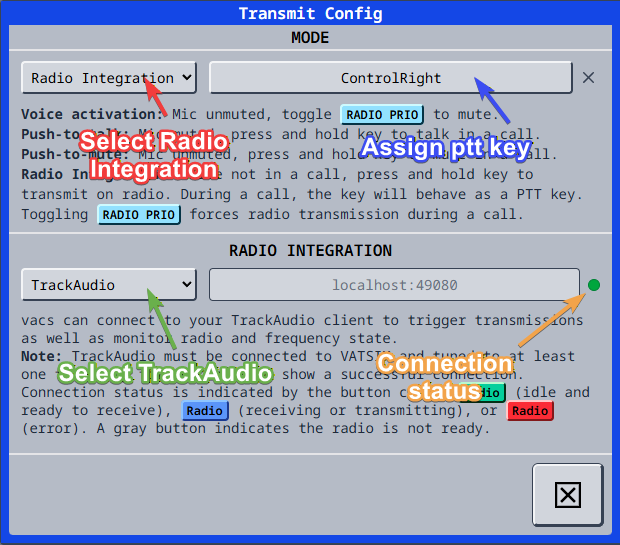Clear the PTT key with the X icon

coord(589,78)
